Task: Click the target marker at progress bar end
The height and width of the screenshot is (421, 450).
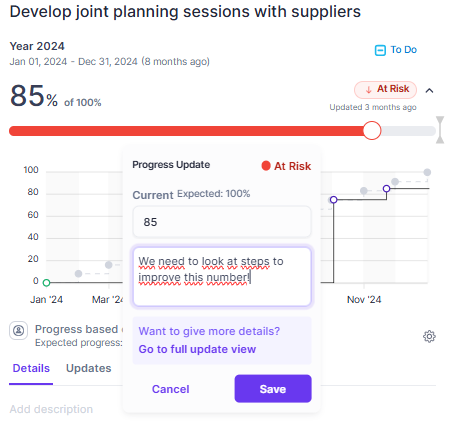Action: (440, 130)
